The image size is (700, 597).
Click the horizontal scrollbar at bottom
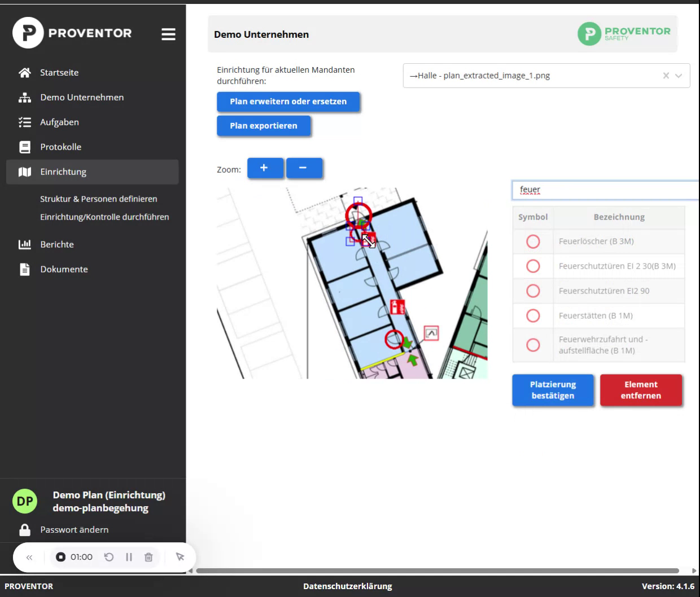click(438, 570)
